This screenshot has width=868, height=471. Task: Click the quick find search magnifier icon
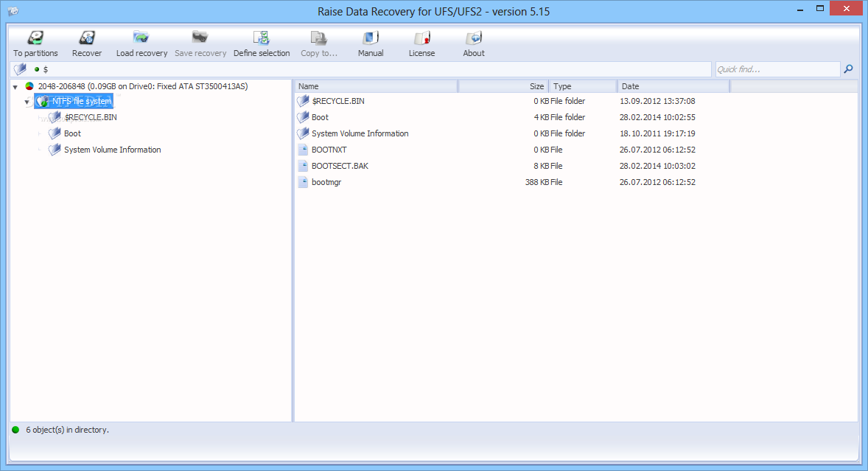849,69
